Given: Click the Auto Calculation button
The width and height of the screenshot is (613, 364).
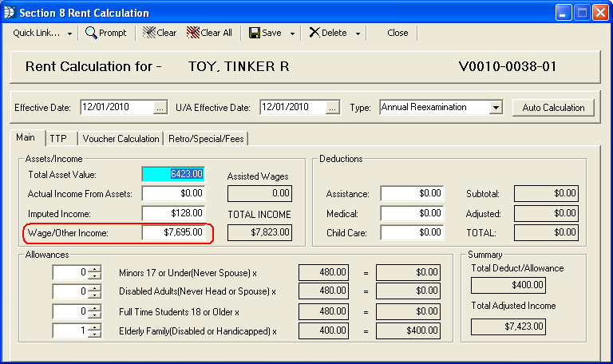Looking at the screenshot, I should click(x=553, y=108).
